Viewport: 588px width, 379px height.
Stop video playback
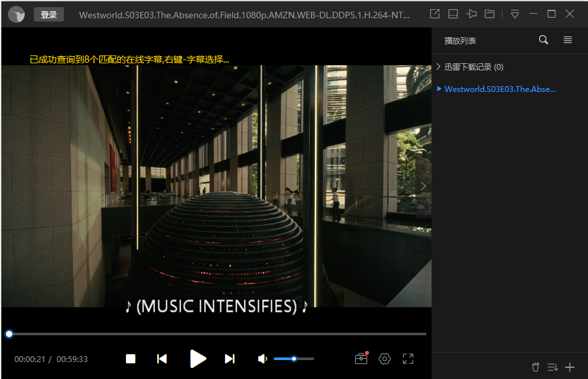tap(130, 359)
